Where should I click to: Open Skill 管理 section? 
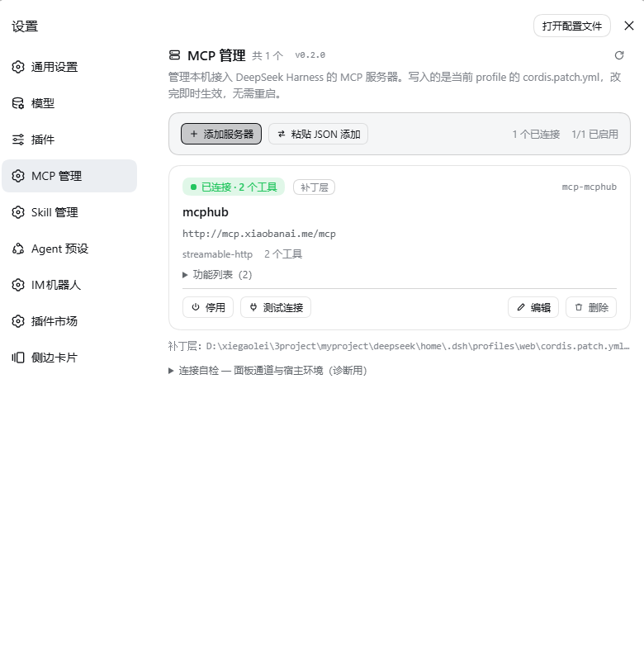pyautogui.click(x=69, y=212)
